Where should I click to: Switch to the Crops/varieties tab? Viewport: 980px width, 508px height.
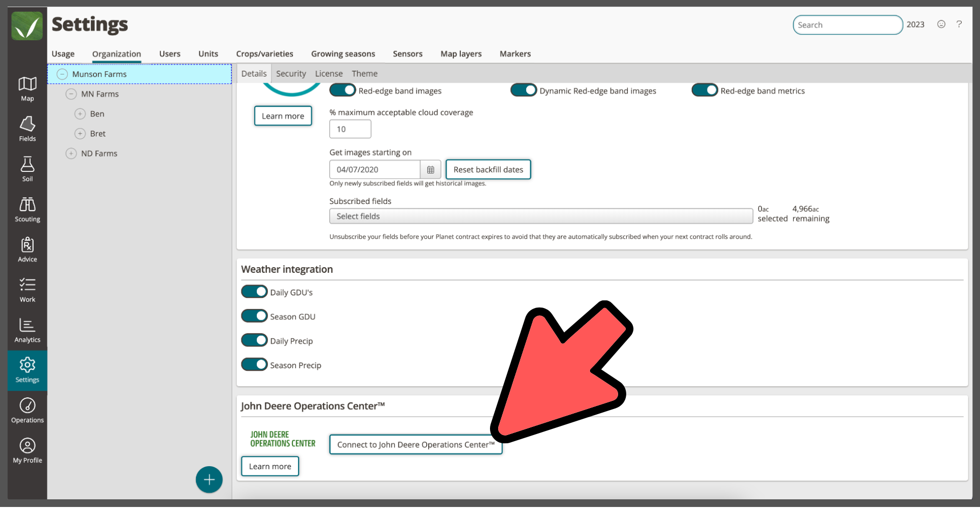[264, 54]
